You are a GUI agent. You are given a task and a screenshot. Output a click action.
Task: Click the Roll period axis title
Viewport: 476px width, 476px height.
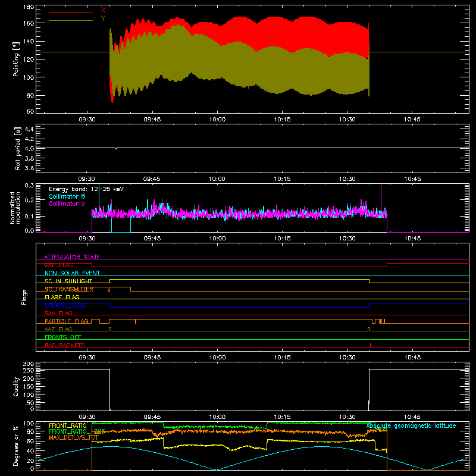18,148
